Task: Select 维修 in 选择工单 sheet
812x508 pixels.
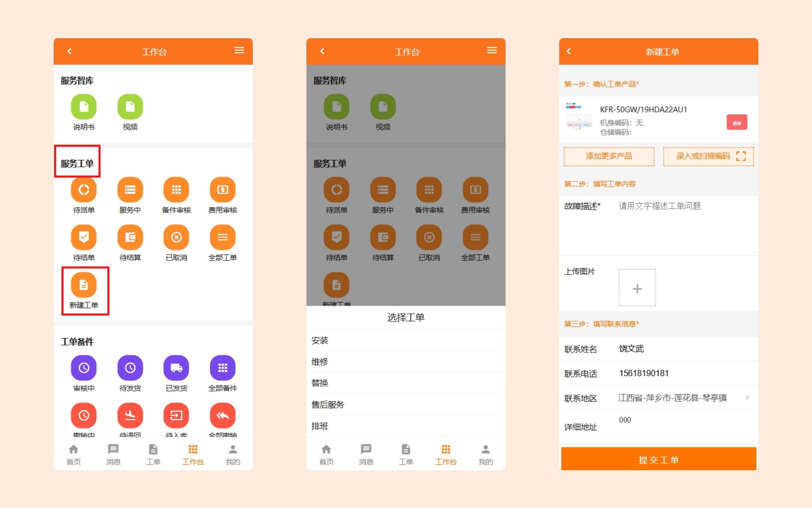Action: [406, 362]
